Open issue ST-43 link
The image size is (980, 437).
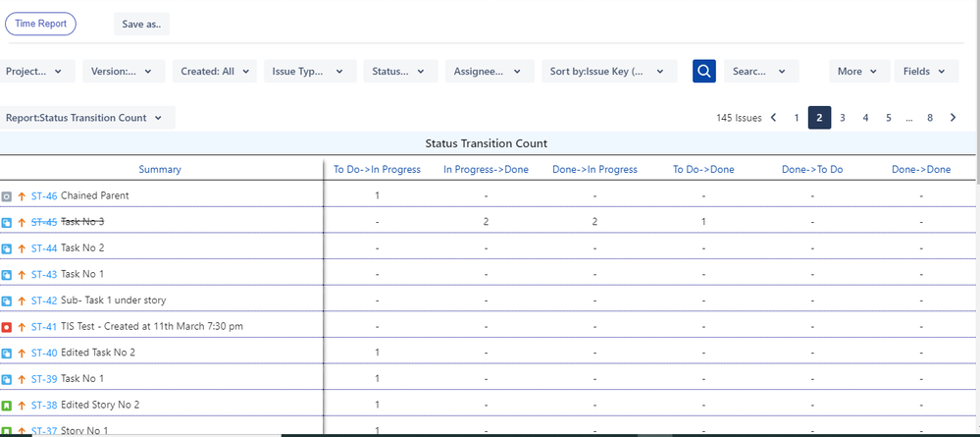pos(44,275)
